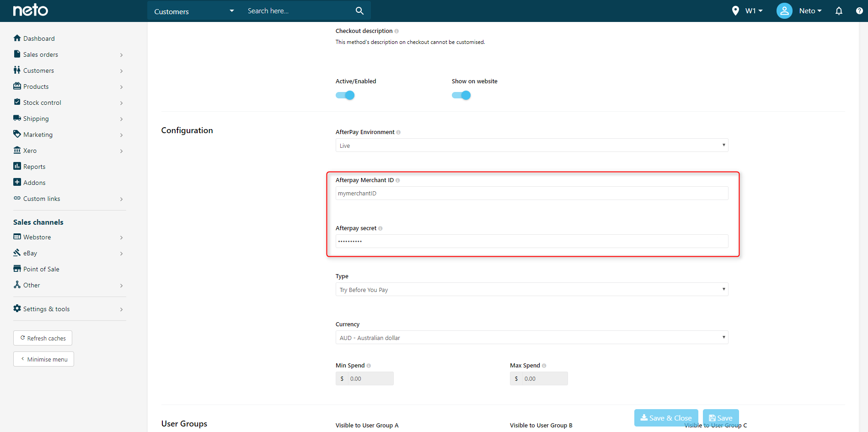Click the Neto logo
This screenshot has height=432, width=868.
pos(30,10)
